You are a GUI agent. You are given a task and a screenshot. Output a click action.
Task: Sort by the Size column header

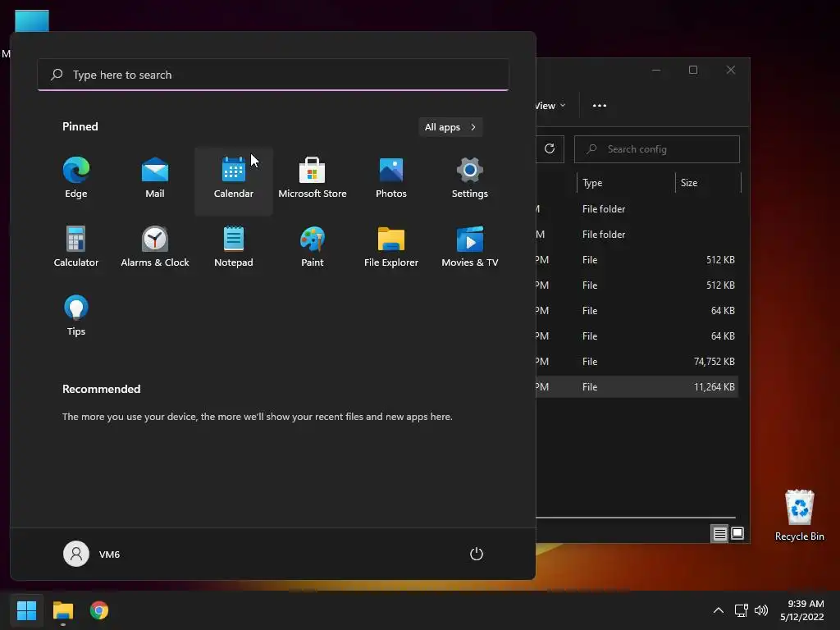coord(708,183)
